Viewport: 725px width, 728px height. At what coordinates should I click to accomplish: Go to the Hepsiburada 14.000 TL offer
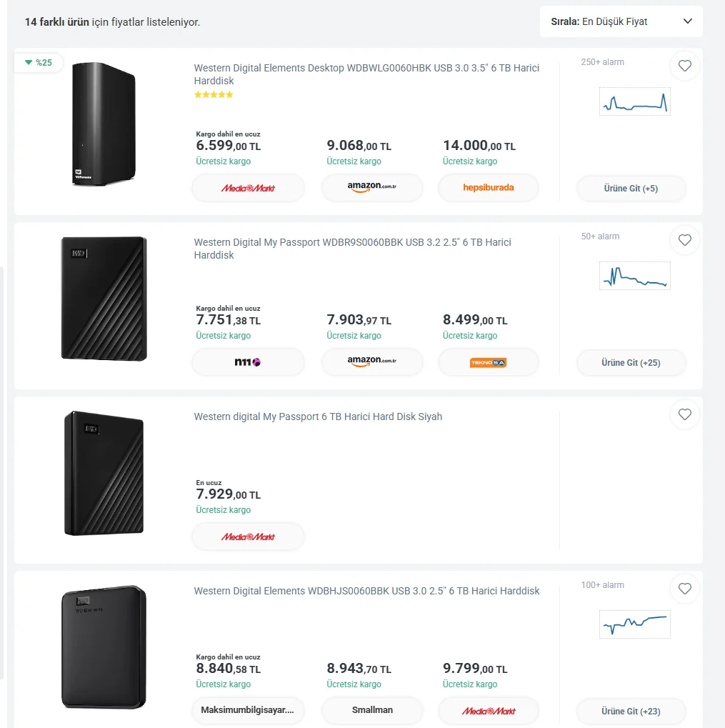tap(489, 188)
